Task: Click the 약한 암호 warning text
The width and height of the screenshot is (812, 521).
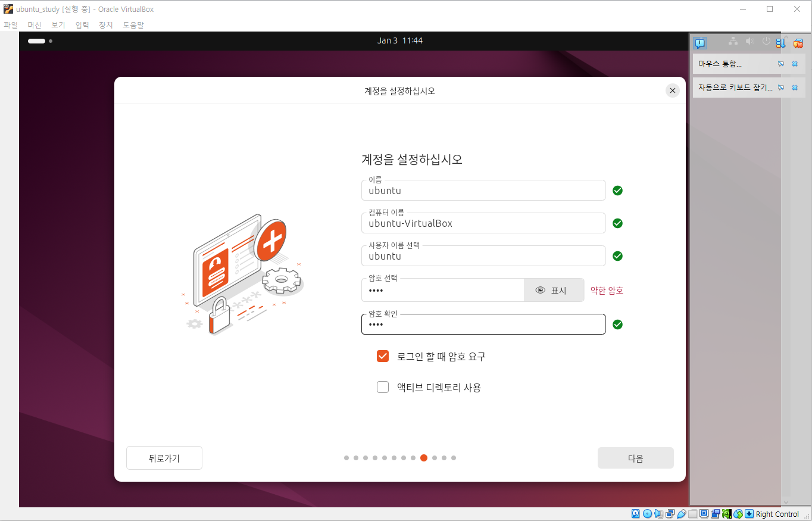Action: (607, 291)
